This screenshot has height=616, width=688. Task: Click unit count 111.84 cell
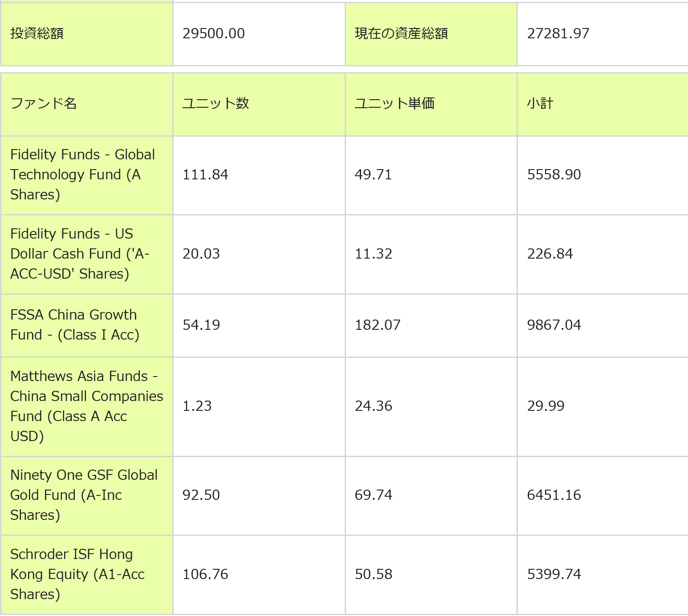click(205, 174)
